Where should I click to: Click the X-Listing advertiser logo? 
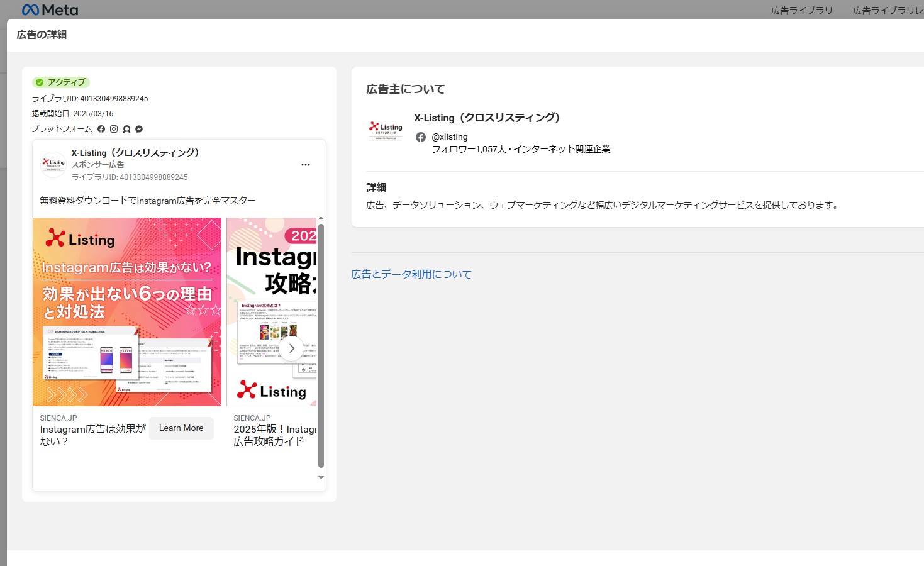385,130
